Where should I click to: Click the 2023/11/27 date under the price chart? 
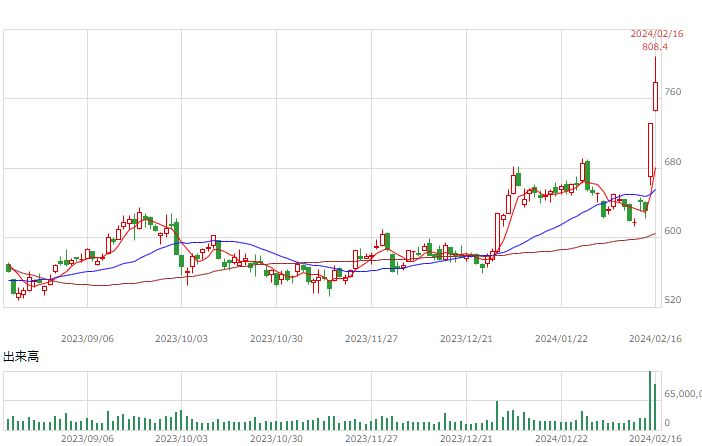point(371,339)
